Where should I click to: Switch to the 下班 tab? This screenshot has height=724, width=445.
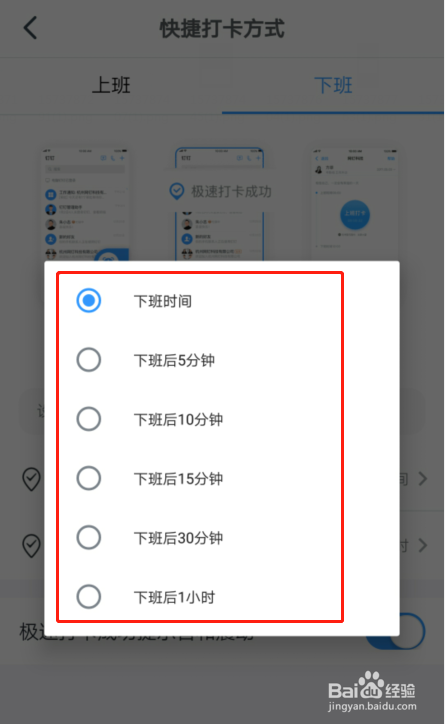[333, 85]
